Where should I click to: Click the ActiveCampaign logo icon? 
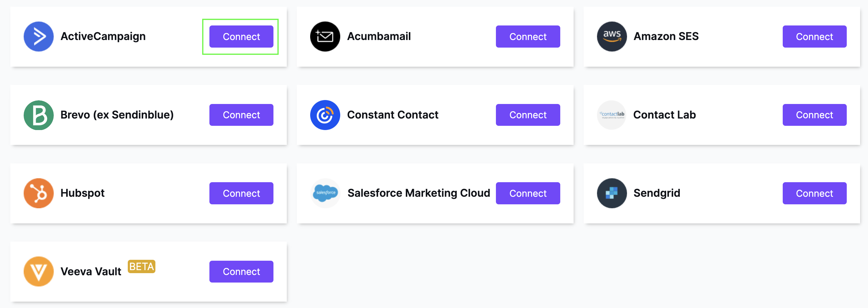pyautogui.click(x=39, y=36)
